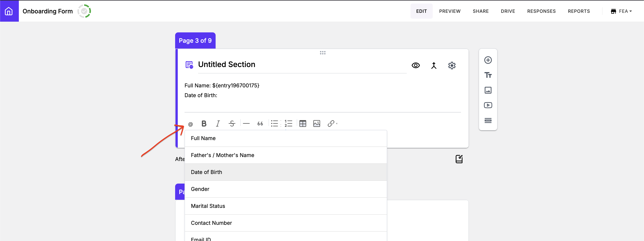This screenshot has width=644, height=241.
Task: Click the @ mention field icon
Action: [x=191, y=124]
